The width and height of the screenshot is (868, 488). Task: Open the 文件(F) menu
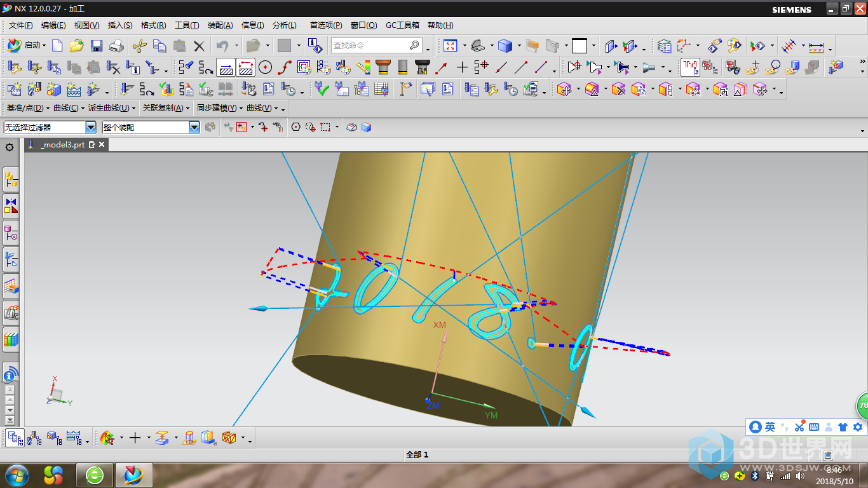pos(20,25)
